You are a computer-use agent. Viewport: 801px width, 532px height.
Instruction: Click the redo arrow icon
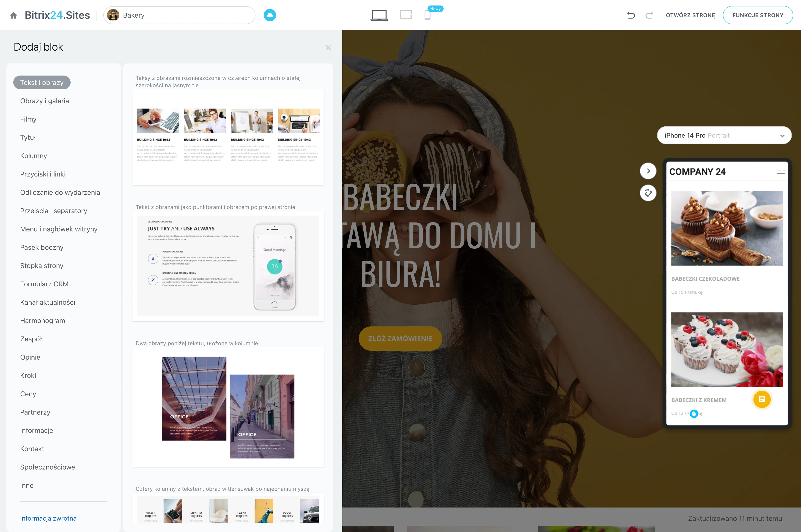(x=649, y=15)
